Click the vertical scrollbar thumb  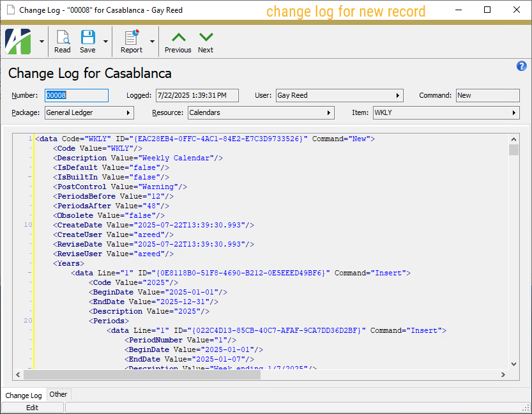pyautogui.click(x=513, y=149)
